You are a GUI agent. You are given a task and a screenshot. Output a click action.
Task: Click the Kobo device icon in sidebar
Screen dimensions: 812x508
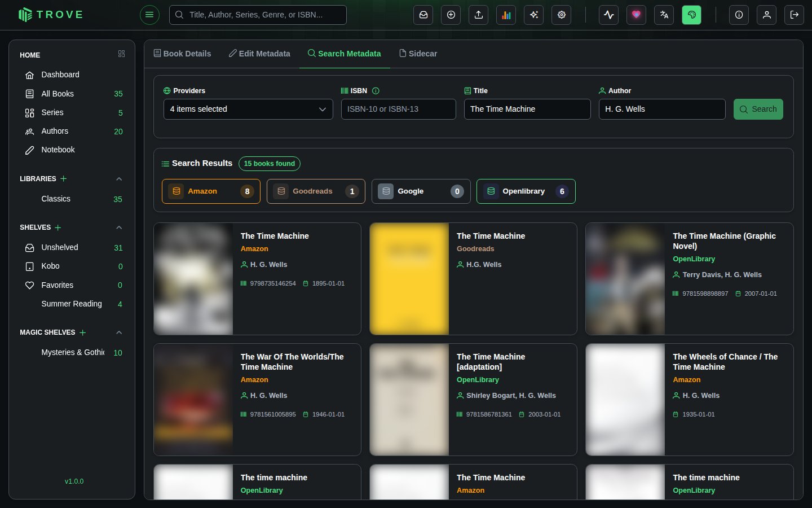(30, 266)
